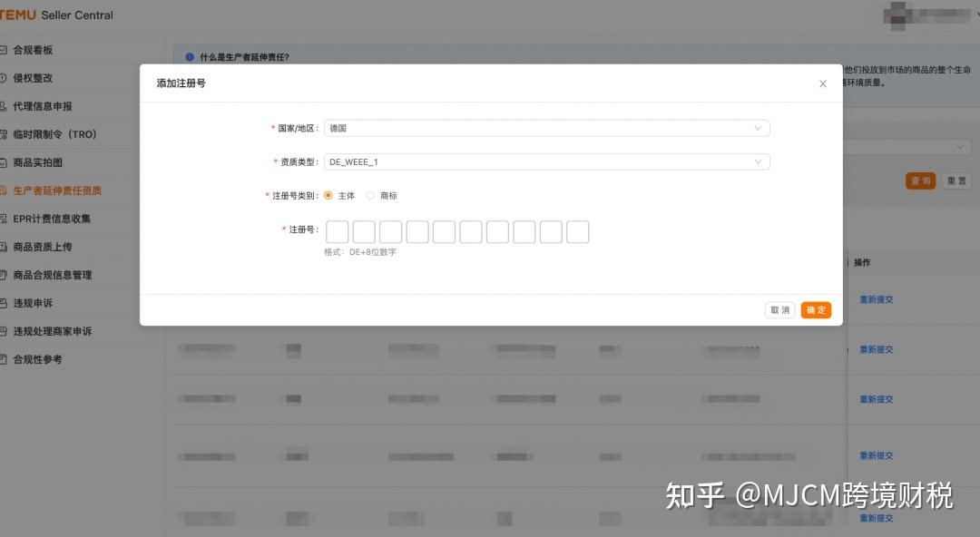Click the 侵权整改 sidebar icon

tap(9, 78)
